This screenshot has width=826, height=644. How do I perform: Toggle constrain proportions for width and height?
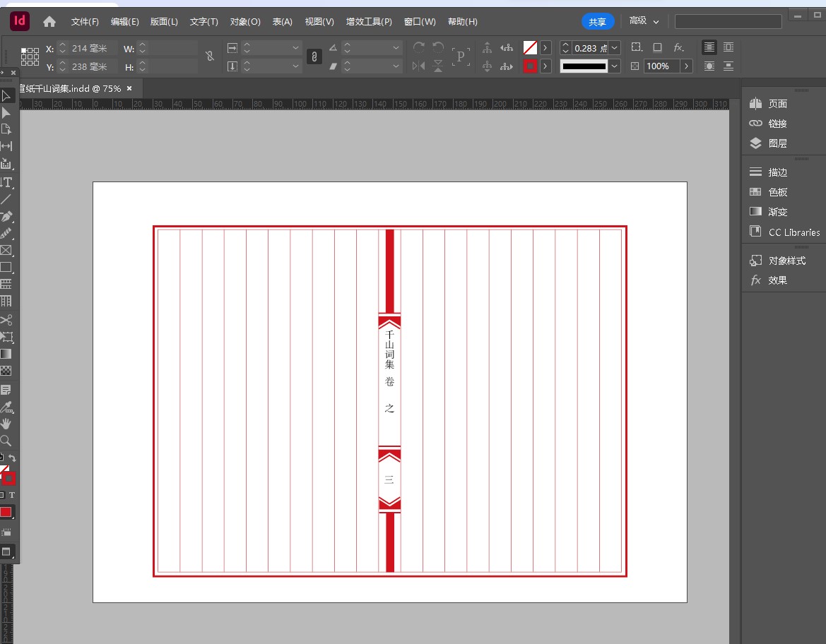click(x=209, y=56)
